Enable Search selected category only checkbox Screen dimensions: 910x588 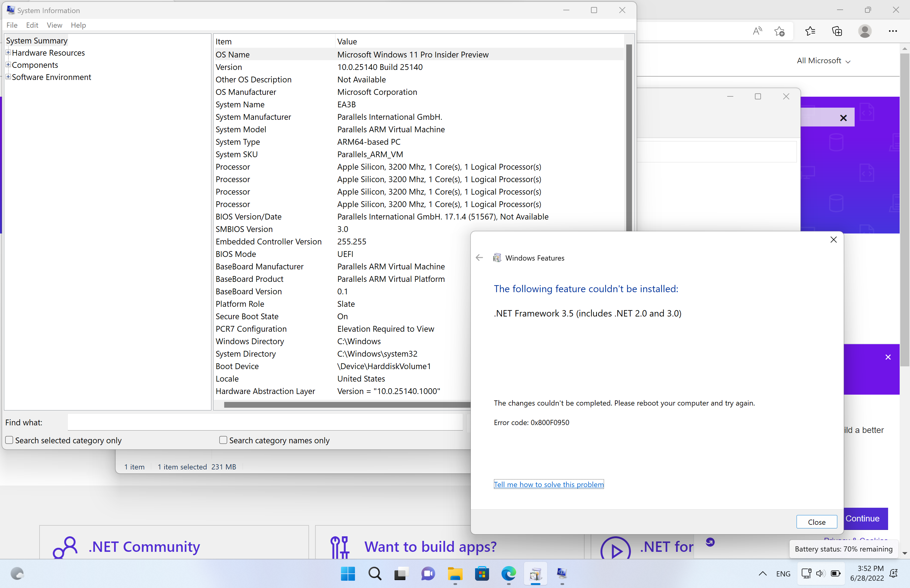[x=9, y=440]
